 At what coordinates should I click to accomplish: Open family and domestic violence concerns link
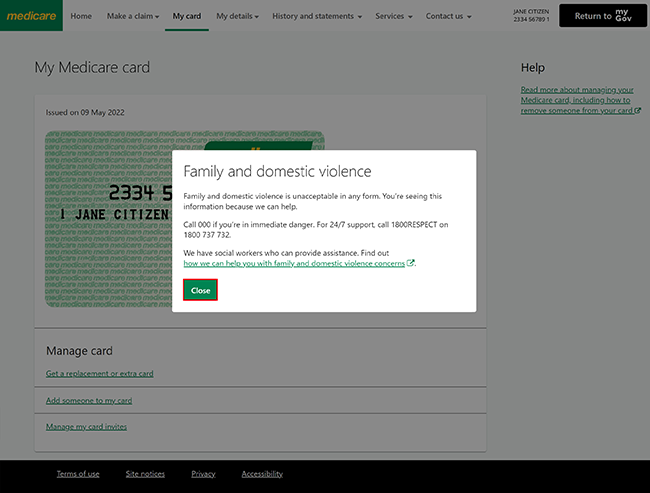[294, 263]
